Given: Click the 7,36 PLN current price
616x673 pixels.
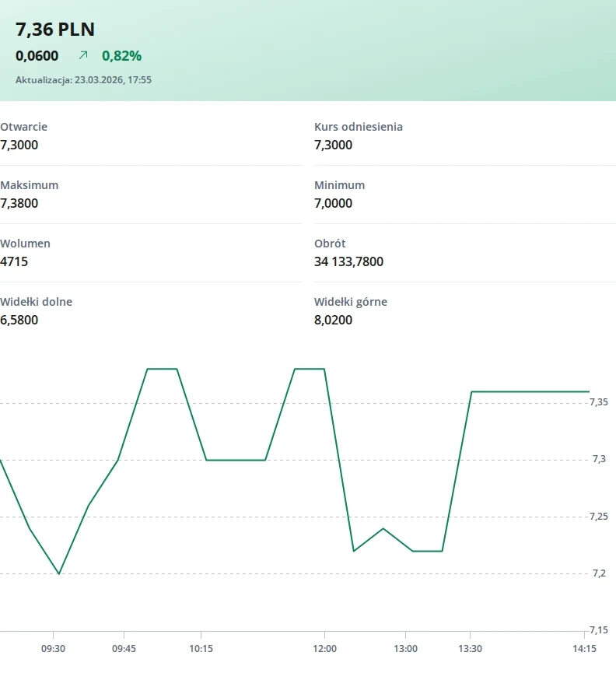Looking at the screenshot, I should click(55, 30).
